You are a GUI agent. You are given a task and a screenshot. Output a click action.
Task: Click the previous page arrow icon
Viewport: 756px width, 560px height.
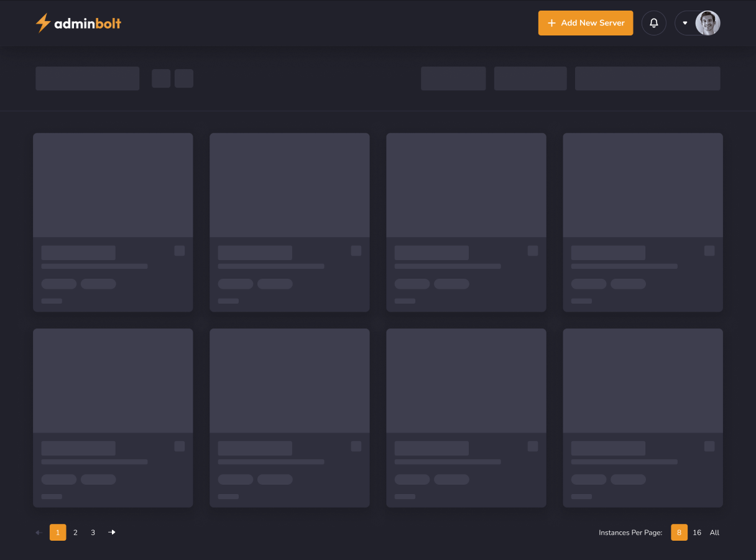click(x=38, y=532)
